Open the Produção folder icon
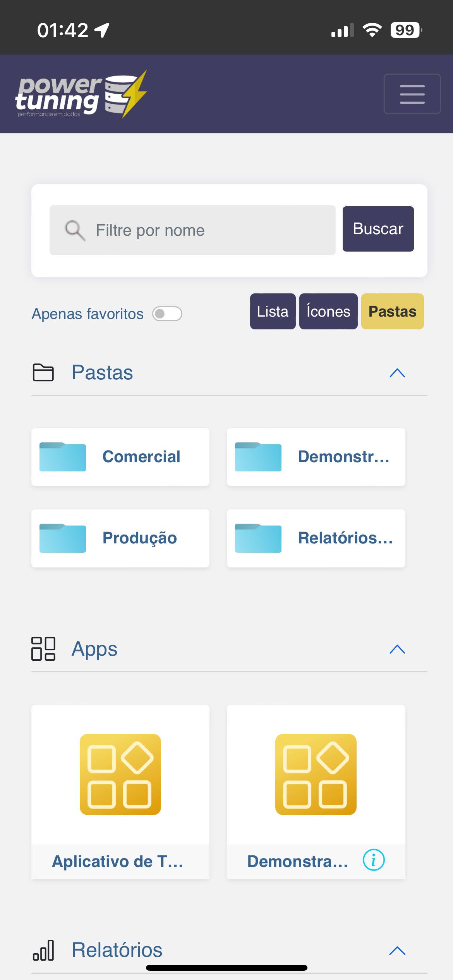The height and width of the screenshot is (980, 453). point(63,538)
